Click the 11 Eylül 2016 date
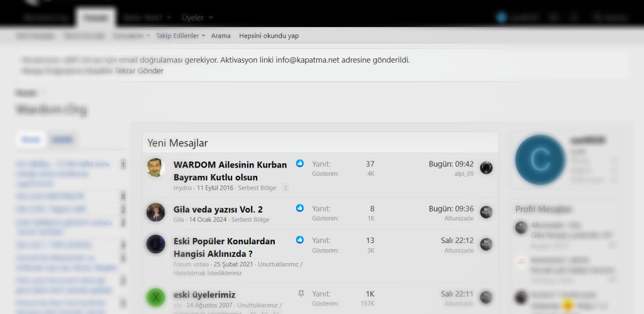Viewport: 644px width, 314px height. 215,188
